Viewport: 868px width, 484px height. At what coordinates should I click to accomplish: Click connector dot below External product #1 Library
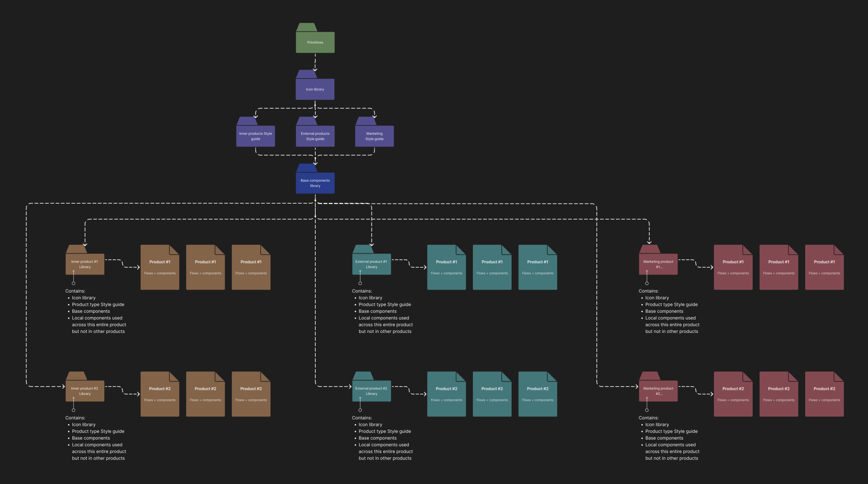tap(360, 283)
